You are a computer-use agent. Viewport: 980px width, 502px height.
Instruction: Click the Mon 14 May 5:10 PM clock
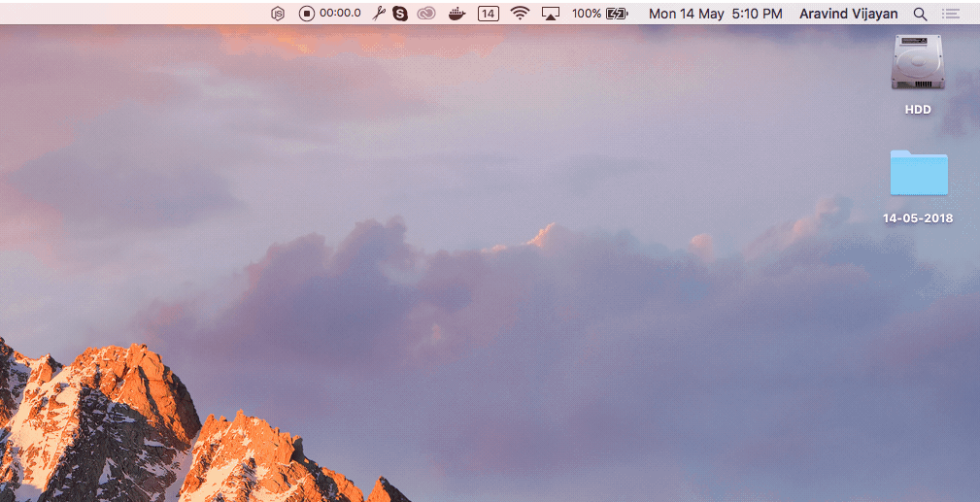coord(715,14)
